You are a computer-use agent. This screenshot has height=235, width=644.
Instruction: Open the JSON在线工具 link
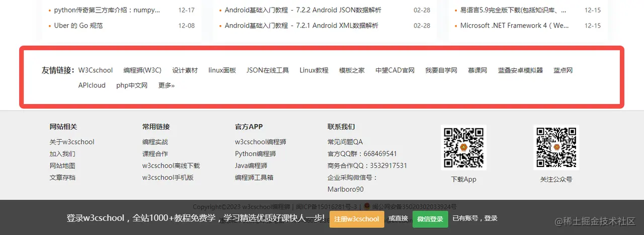click(268, 70)
